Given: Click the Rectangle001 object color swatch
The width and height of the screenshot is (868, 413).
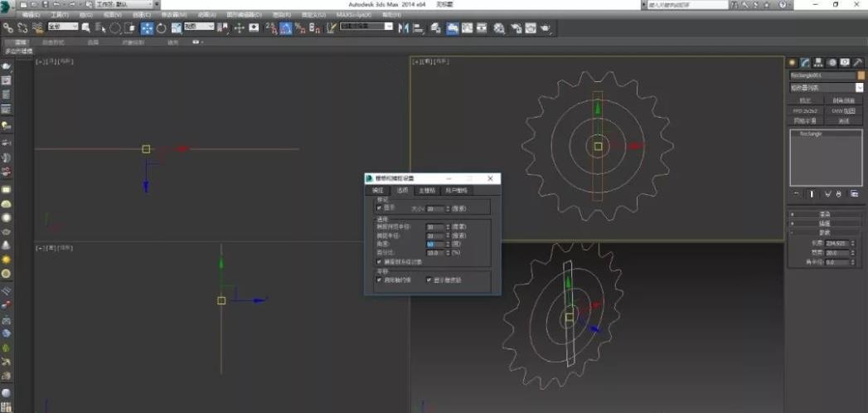Looking at the screenshot, I should pos(860,75).
